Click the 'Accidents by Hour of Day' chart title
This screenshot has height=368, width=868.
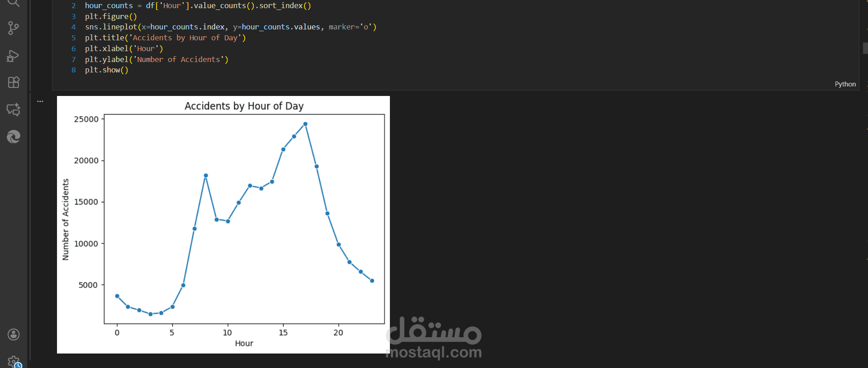244,106
